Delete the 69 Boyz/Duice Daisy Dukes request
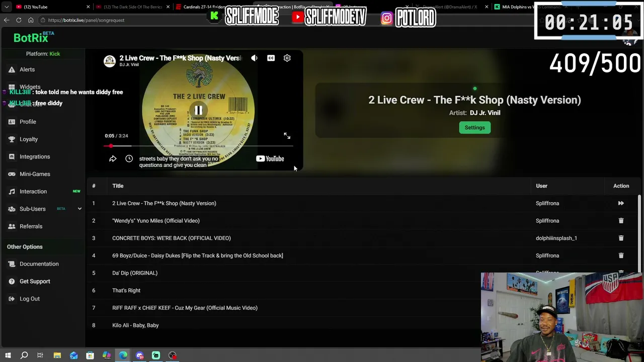Image resolution: width=644 pixels, height=362 pixels. [621, 255]
